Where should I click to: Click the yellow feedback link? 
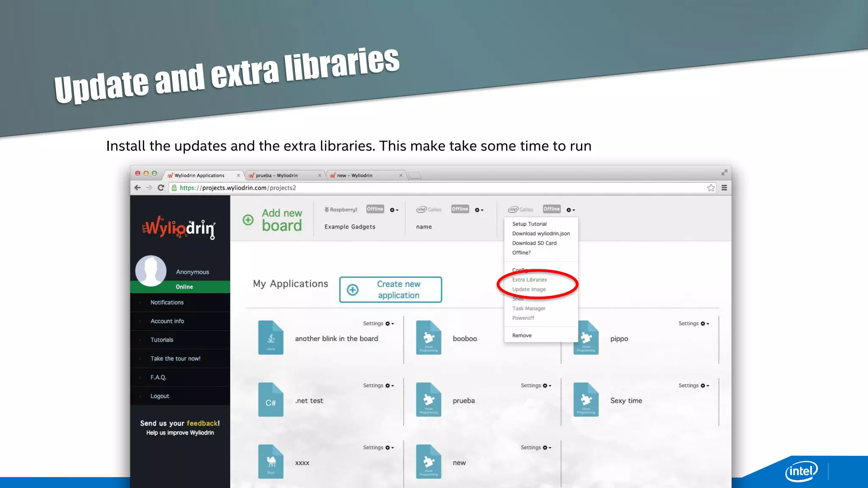202,423
